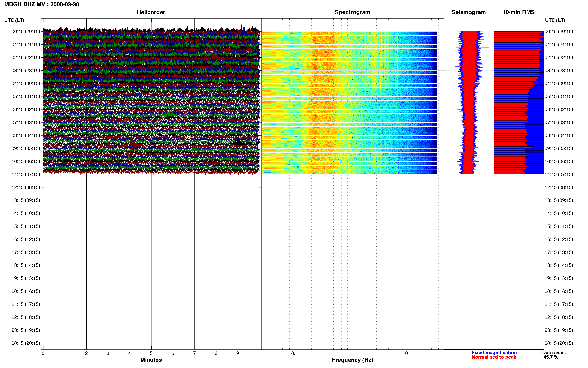This screenshot has height=368, width=588.
Task: Click the right 'UTC (LT)' axis header
Action: point(555,20)
